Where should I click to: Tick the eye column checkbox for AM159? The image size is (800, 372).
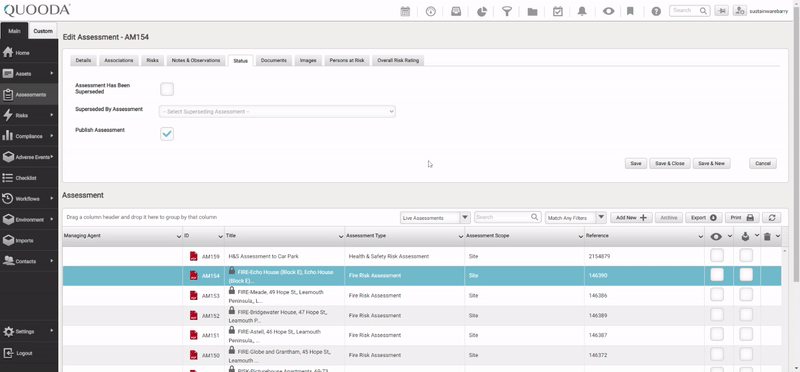tap(717, 255)
